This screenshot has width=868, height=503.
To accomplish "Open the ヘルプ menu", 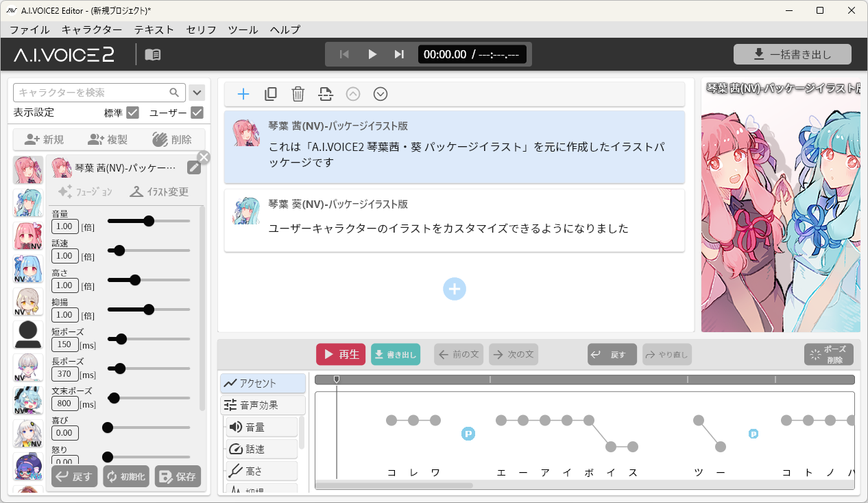I will click(285, 30).
